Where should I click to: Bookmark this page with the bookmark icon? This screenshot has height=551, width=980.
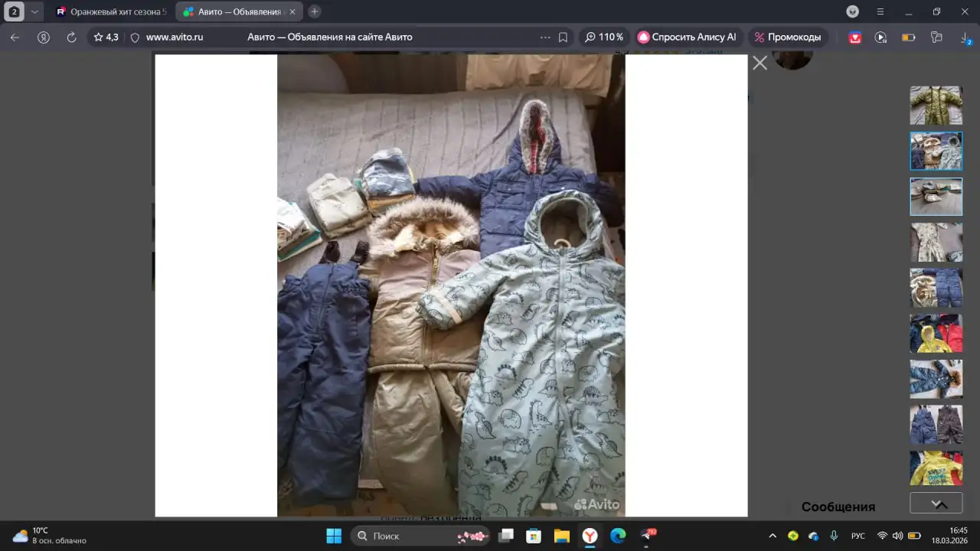point(563,37)
